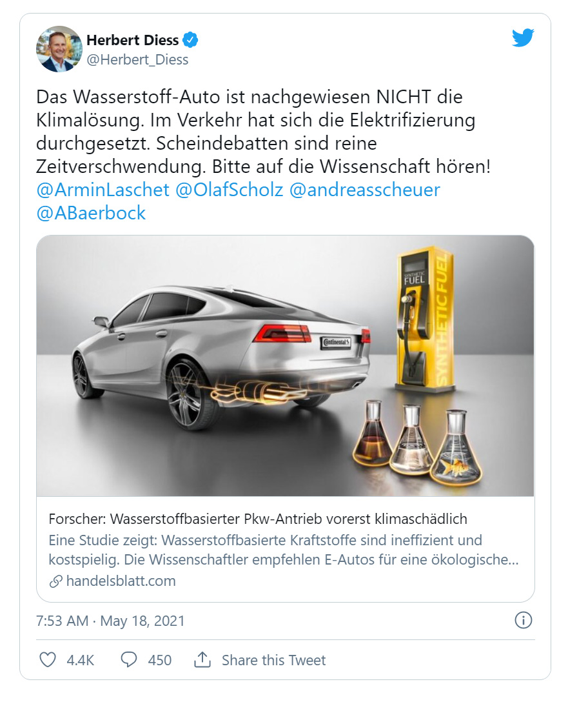Open the @OlafScholz mention
Screen dimensions: 588x702
[x=229, y=190]
